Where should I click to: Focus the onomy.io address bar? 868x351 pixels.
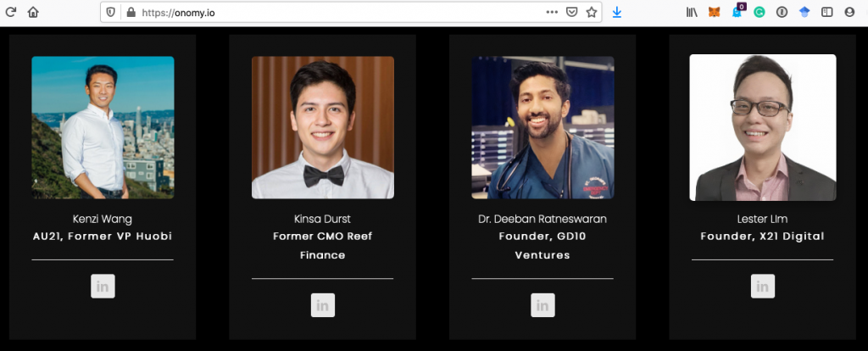[x=332, y=12]
